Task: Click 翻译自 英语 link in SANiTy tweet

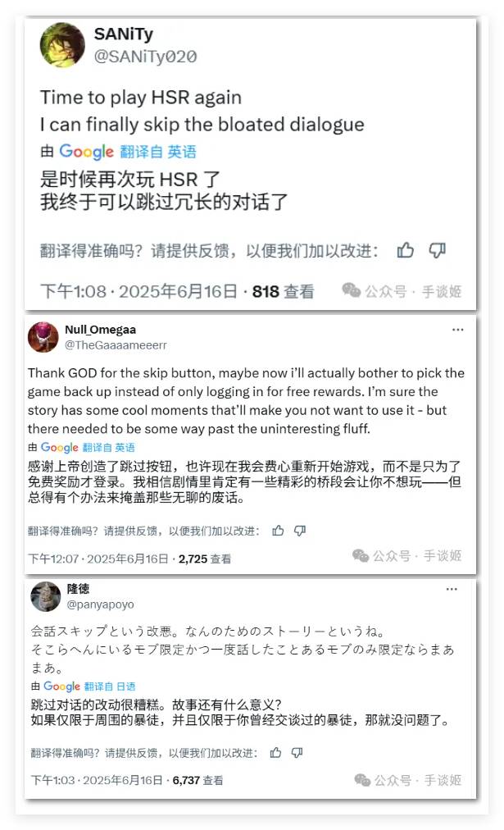Action: pyautogui.click(x=158, y=152)
